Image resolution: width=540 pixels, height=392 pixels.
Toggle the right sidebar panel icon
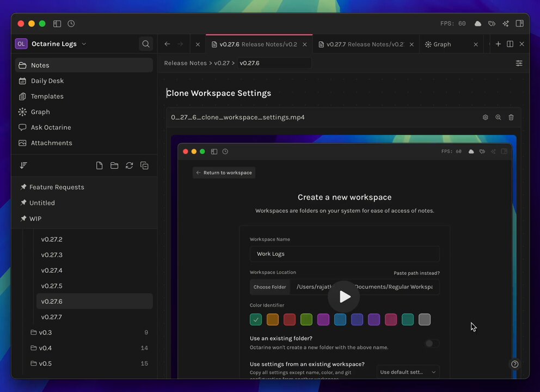(520, 23)
